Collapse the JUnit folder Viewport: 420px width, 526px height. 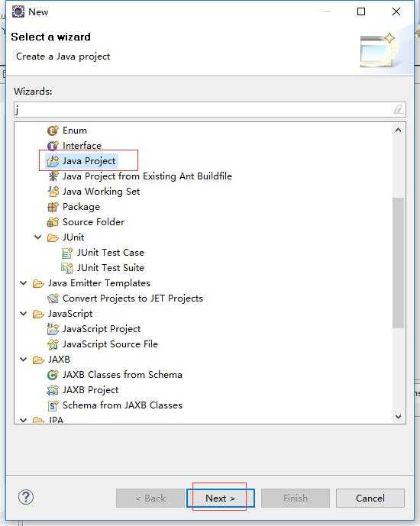[38, 237]
